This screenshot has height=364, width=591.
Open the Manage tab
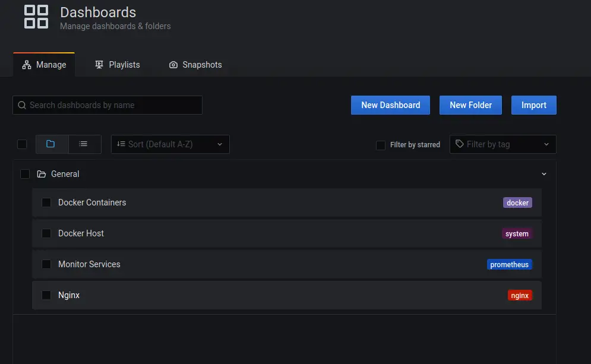point(44,65)
